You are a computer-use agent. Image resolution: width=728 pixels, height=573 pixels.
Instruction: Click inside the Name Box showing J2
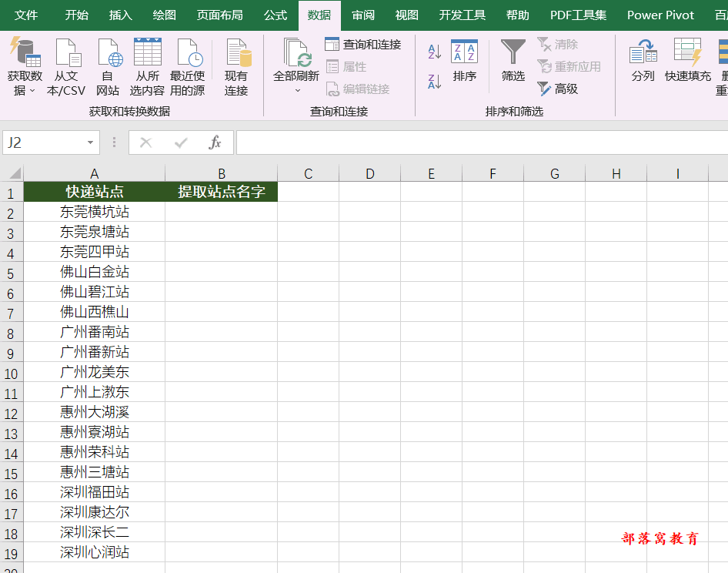(44, 142)
